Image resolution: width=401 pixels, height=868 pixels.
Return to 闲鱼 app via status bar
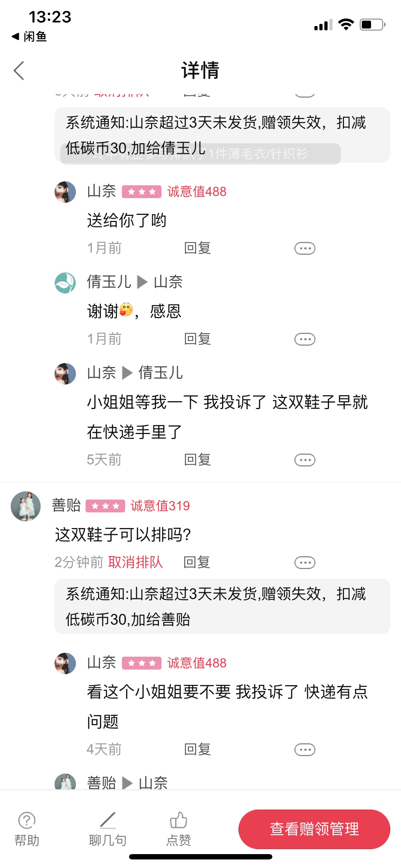click(30, 36)
